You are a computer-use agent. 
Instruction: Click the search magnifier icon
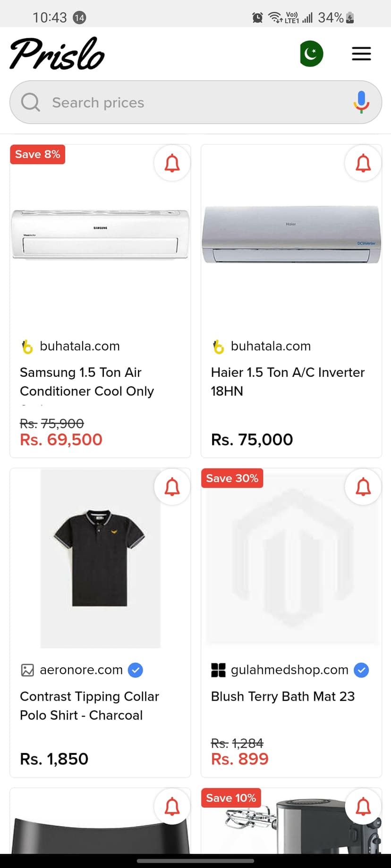tap(31, 102)
